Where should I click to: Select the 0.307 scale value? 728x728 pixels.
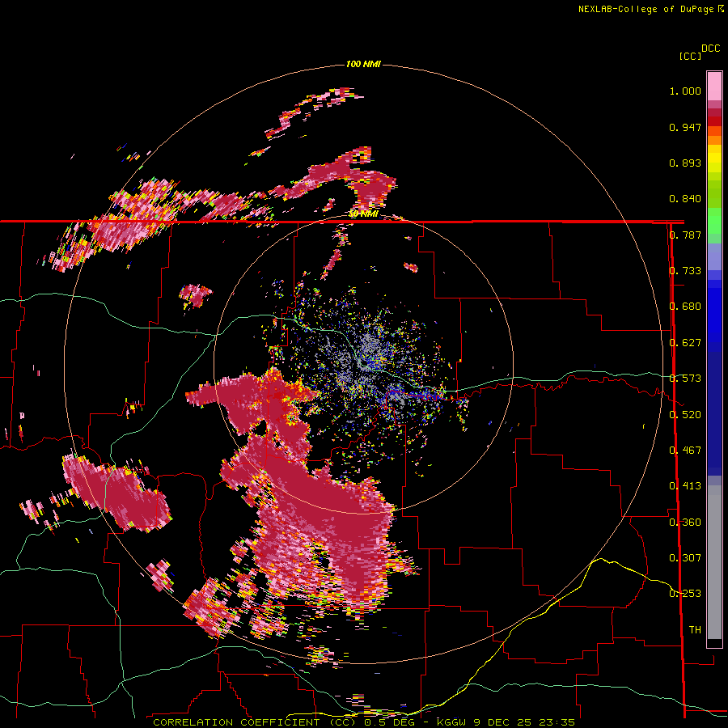pos(685,558)
